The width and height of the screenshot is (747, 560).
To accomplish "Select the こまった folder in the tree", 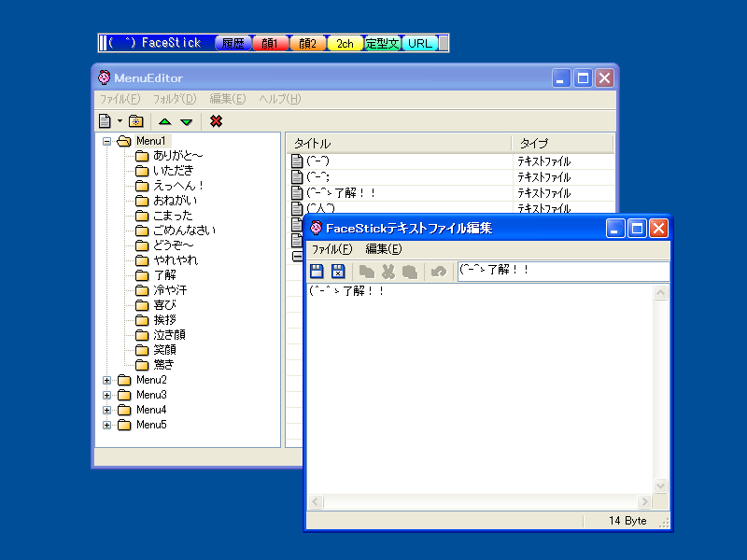I will click(x=173, y=216).
